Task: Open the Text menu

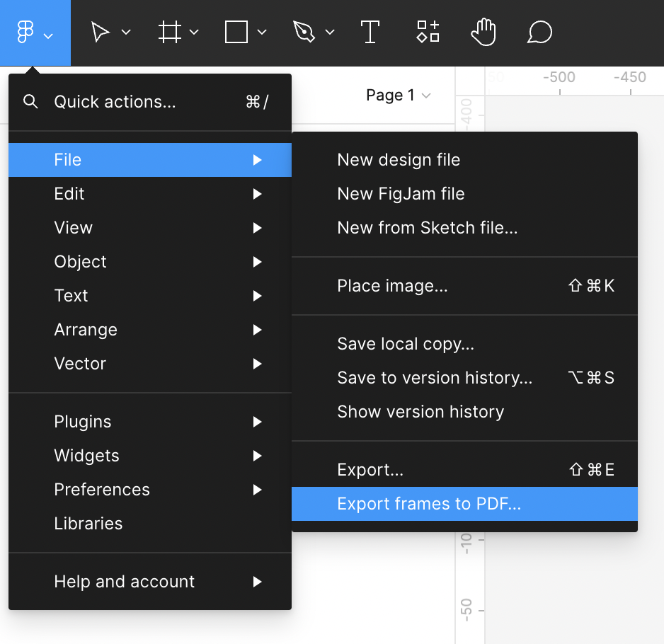Action: tap(150, 296)
